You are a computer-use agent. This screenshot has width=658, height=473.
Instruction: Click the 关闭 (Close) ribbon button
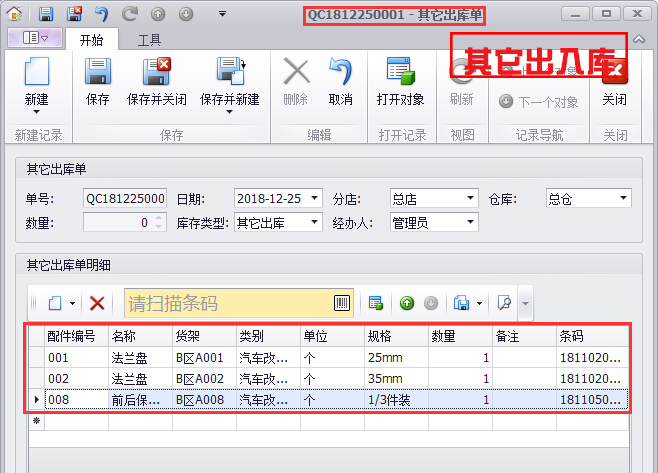(x=614, y=82)
